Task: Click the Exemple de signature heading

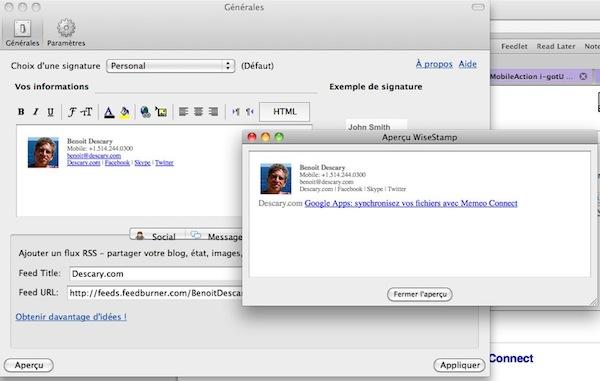Action: pyautogui.click(x=376, y=87)
